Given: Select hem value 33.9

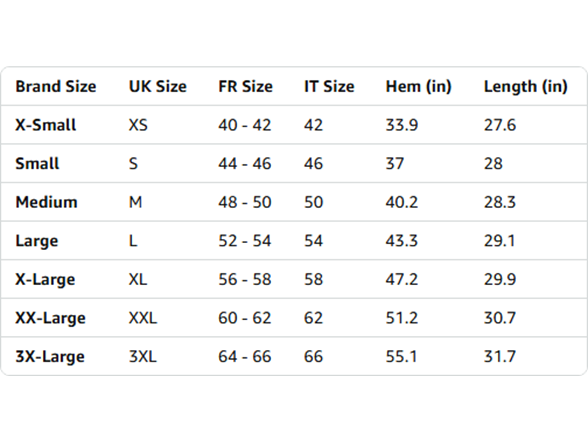Looking at the screenshot, I should click(x=402, y=125).
